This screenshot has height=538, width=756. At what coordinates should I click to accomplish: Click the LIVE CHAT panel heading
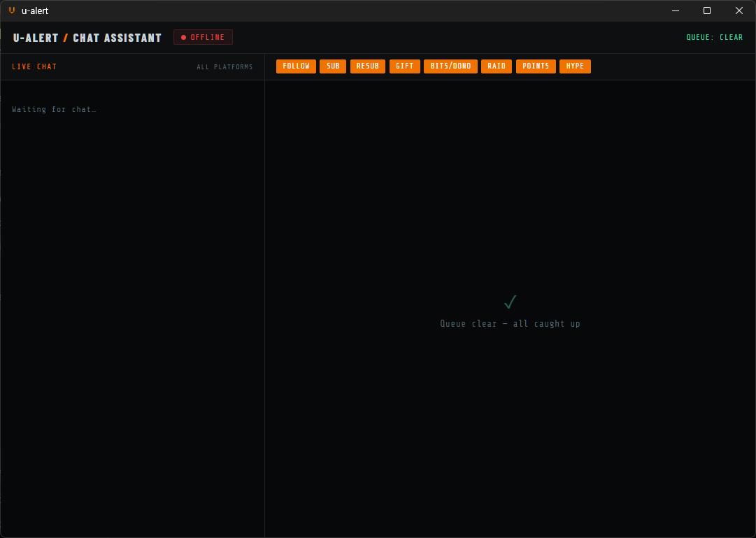(x=34, y=66)
